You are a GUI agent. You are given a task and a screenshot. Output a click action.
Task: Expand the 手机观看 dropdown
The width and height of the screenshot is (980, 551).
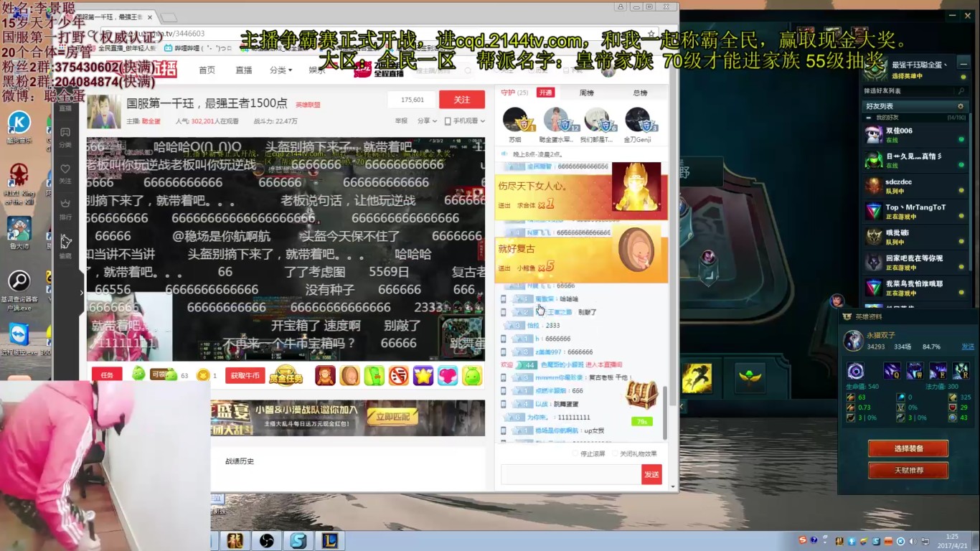coord(465,121)
